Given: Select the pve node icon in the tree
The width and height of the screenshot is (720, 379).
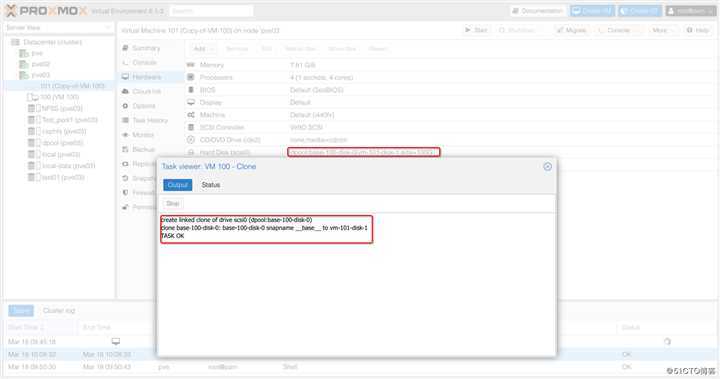Looking at the screenshot, I should (24, 53).
